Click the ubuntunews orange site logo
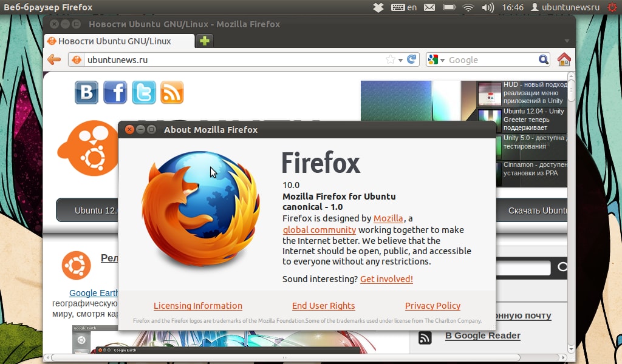Viewport: 622px width, 364px height. pos(88,148)
